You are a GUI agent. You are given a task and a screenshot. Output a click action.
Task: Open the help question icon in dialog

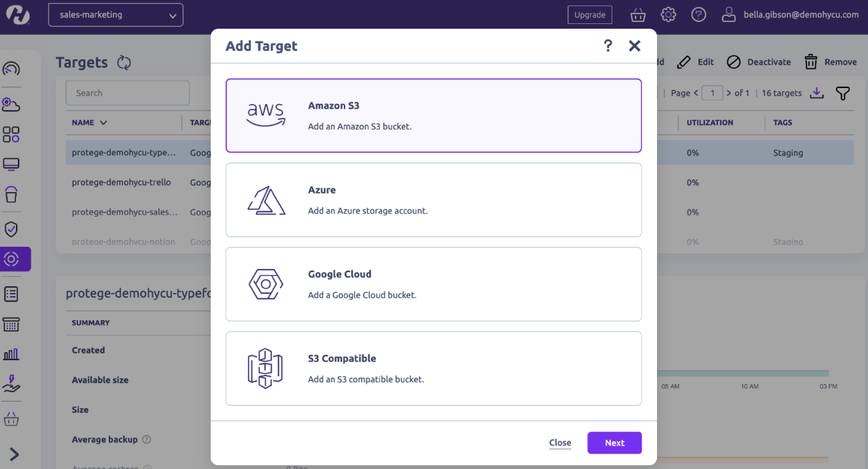click(x=608, y=45)
